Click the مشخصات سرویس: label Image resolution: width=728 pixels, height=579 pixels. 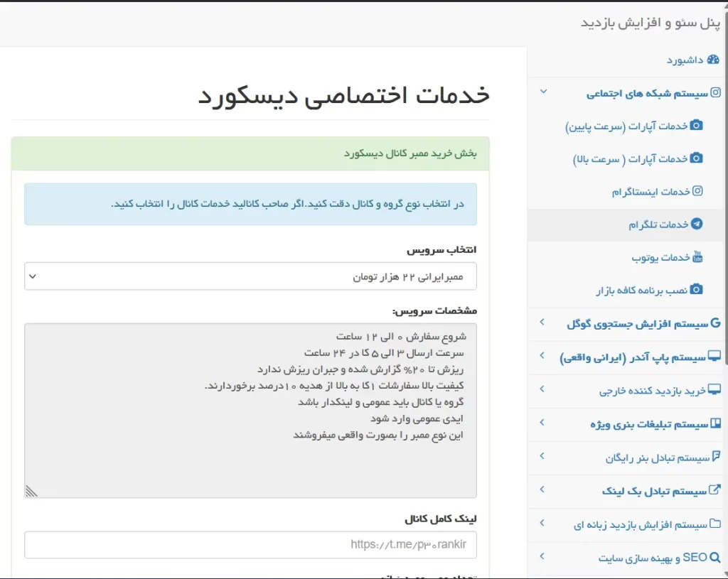434,310
